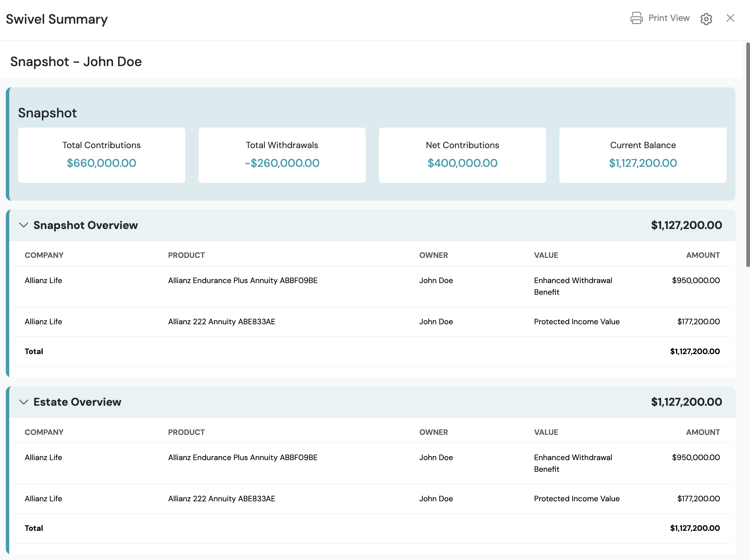Click $950,000.00 amount in Snapshot Overview

point(696,280)
